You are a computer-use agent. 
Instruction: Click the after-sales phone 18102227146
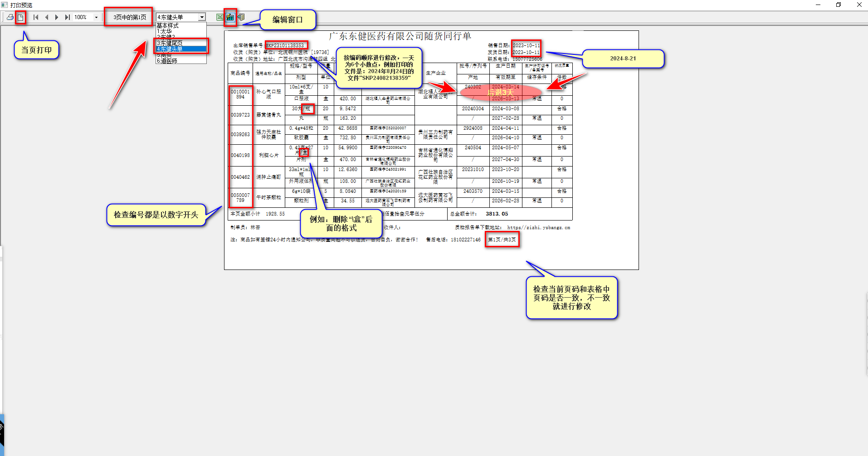pyautogui.click(x=466, y=240)
